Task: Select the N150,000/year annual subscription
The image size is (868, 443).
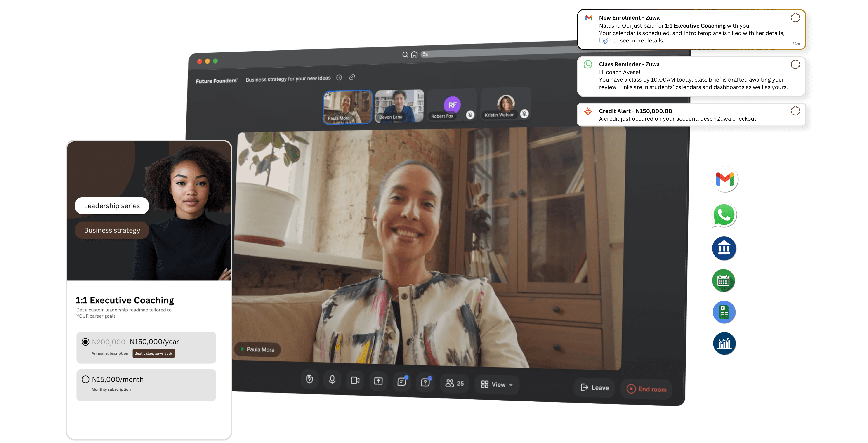Action: pyautogui.click(x=146, y=347)
